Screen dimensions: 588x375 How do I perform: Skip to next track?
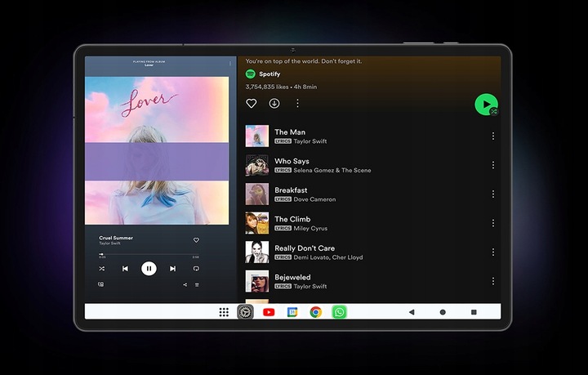[x=172, y=269]
